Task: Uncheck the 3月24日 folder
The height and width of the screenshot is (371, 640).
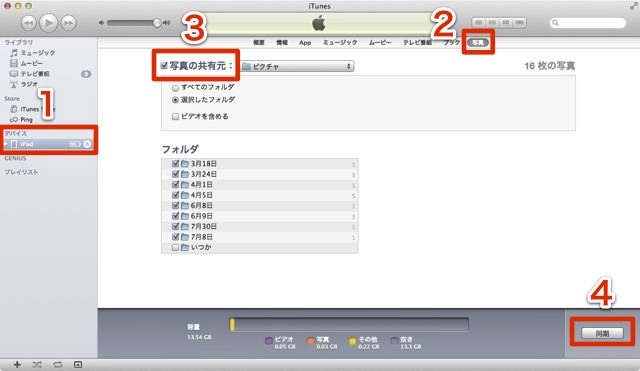Action: click(176, 174)
